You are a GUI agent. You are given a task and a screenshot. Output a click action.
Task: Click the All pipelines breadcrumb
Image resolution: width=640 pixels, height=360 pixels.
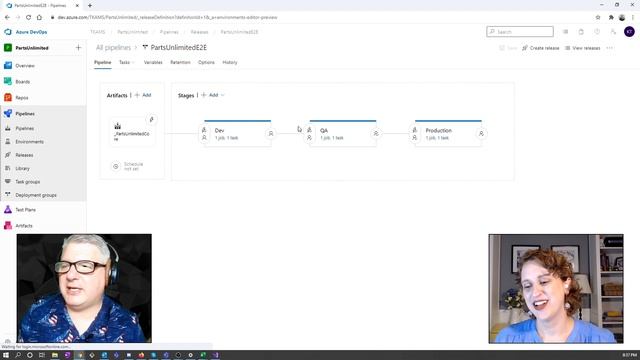(x=113, y=48)
